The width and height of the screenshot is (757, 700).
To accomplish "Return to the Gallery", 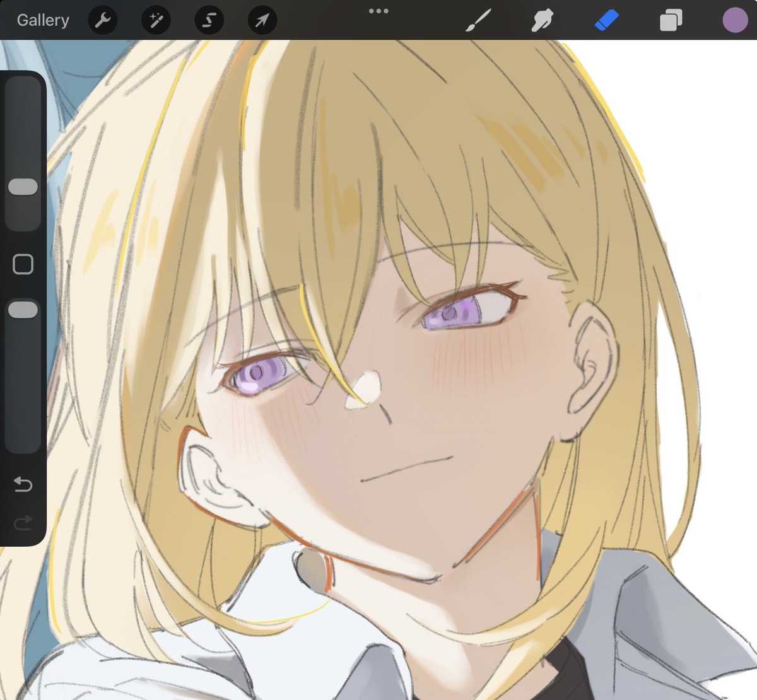I will (x=43, y=20).
